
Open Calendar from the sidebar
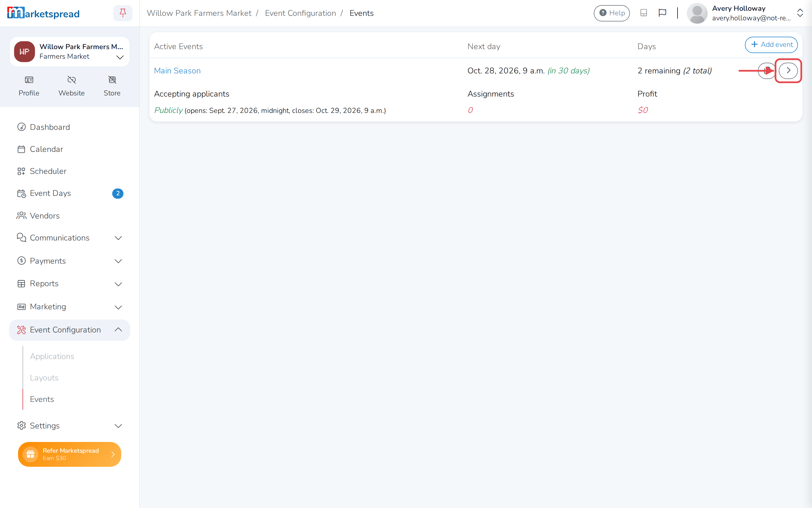click(69, 149)
